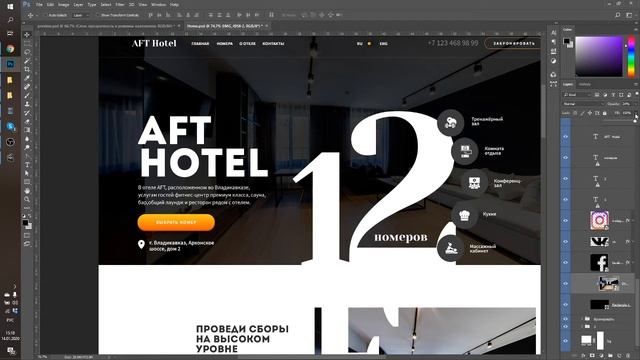Expand effects of the Facebook layer
Image resolution: width=640 pixels, height=360 pixels.
coord(633,262)
